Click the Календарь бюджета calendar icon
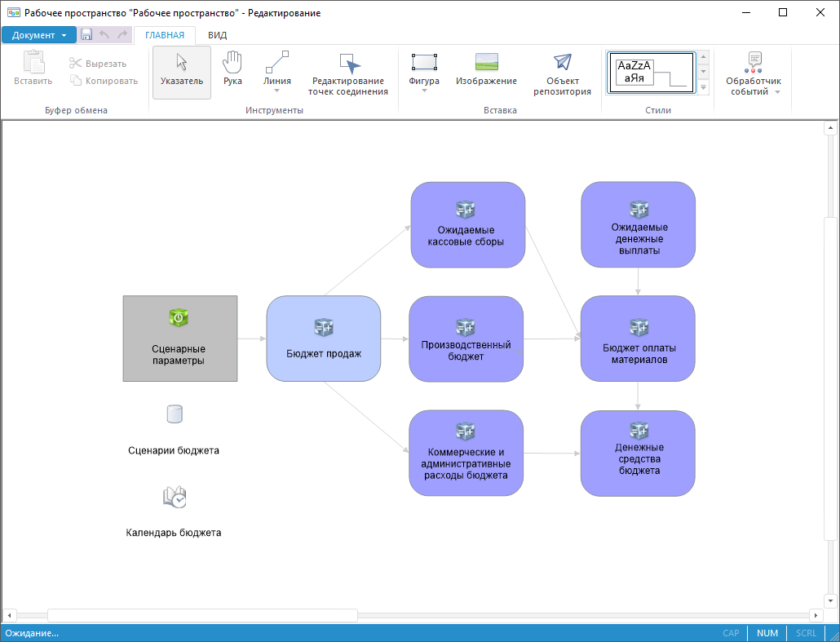840x642 pixels. point(174,497)
